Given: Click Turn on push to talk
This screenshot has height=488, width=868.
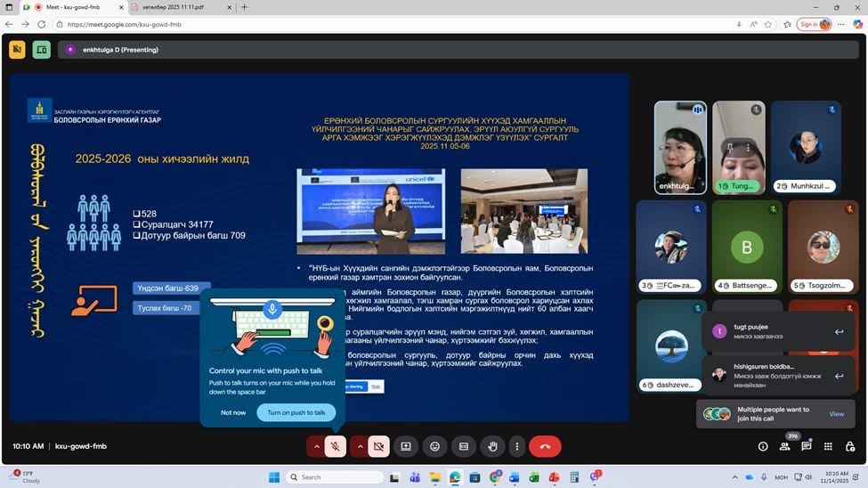Looking at the screenshot, I should tap(296, 412).
